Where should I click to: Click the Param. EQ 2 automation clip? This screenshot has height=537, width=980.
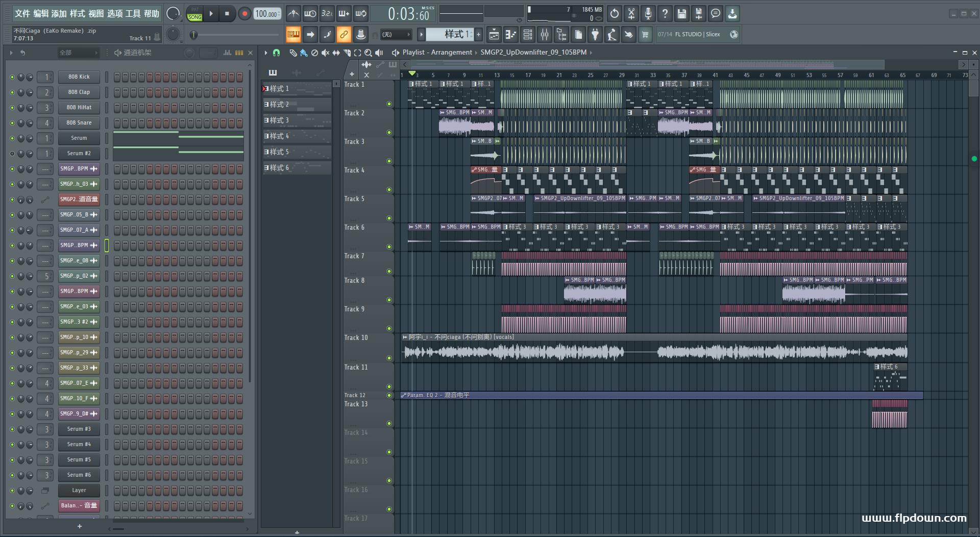[x=661, y=395]
